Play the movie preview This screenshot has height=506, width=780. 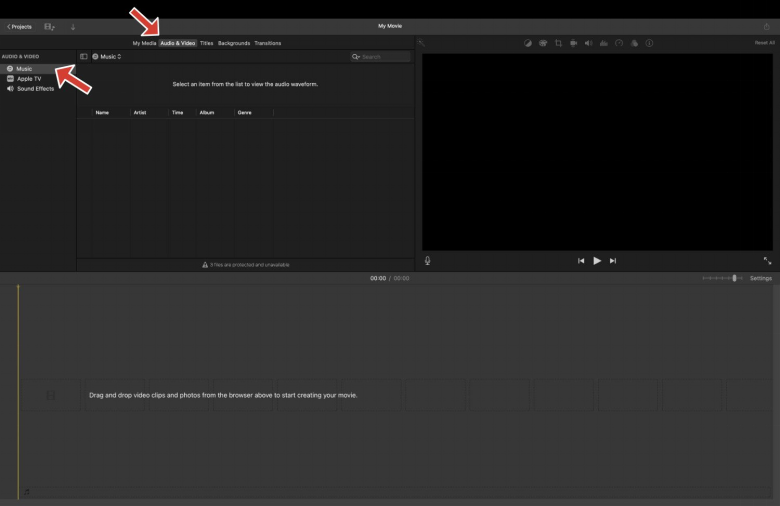(x=597, y=261)
